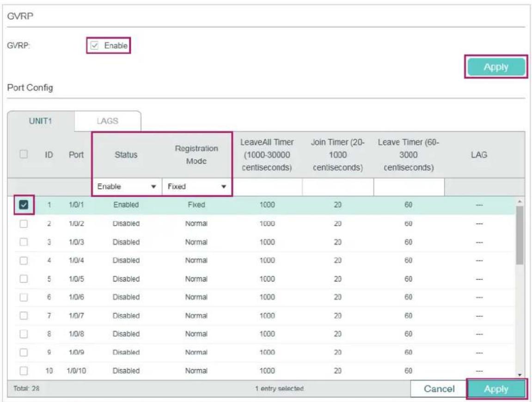This screenshot has height=402, width=532.
Task: Click the LeaveAll Timer input field
Action: pos(267,187)
